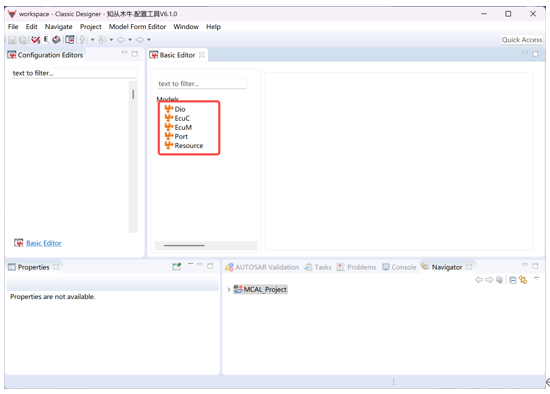Click the Basic Editor link
550x394 pixels.
(44, 243)
